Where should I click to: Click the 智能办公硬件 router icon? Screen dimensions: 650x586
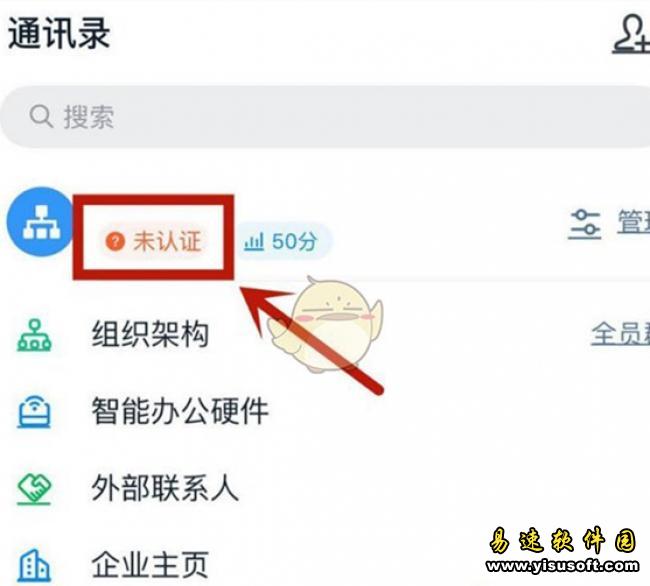point(34,412)
